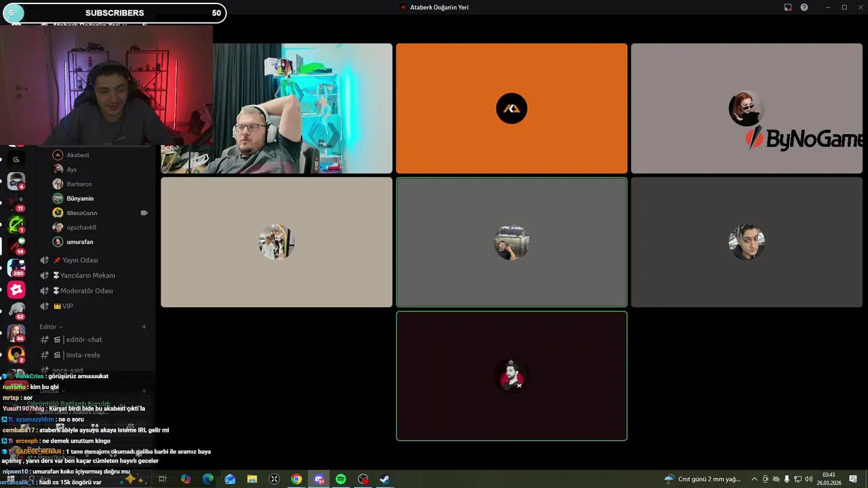The height and width of the screenshot is (488, 868).
Task: Open Discord inbox icon in title bar
Action: pyautogui.click(x=788, y=7)
